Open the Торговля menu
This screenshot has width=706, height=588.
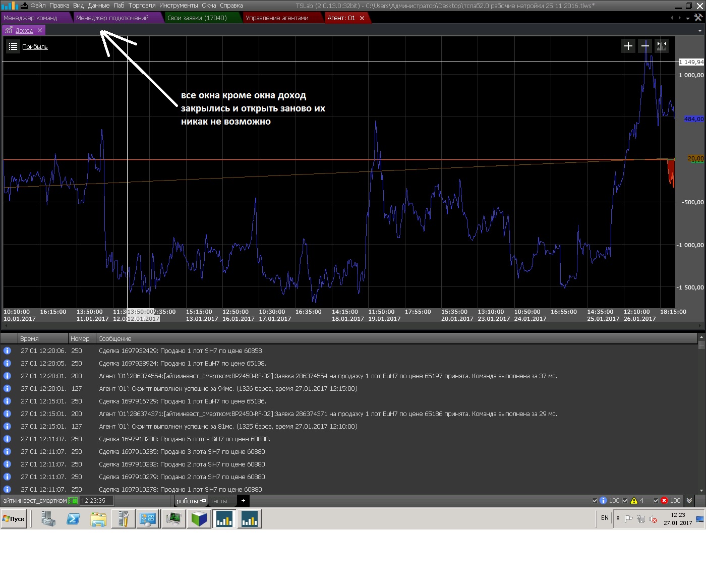(x=142, y=6)
